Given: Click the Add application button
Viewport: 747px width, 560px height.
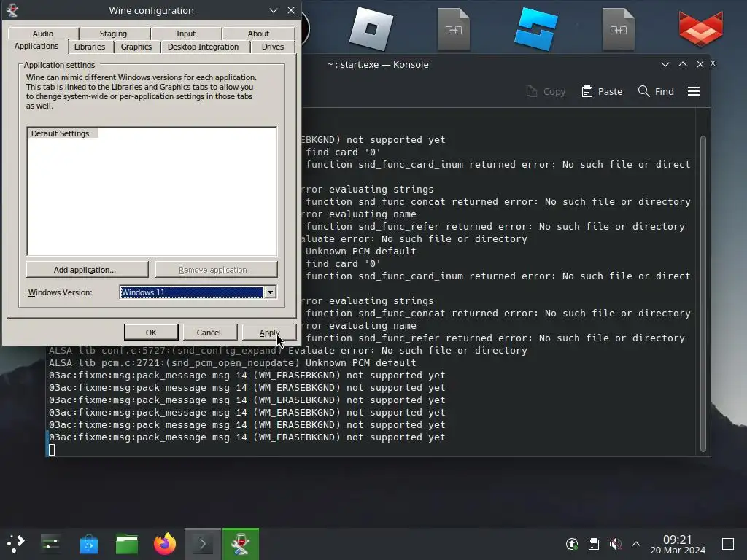Looking at the screenshot, I should [88, 270].
